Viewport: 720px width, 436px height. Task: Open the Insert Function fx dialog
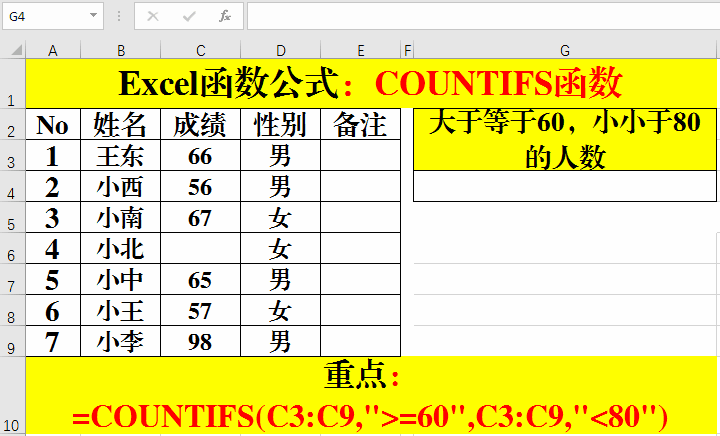click(x=225, y=17)
